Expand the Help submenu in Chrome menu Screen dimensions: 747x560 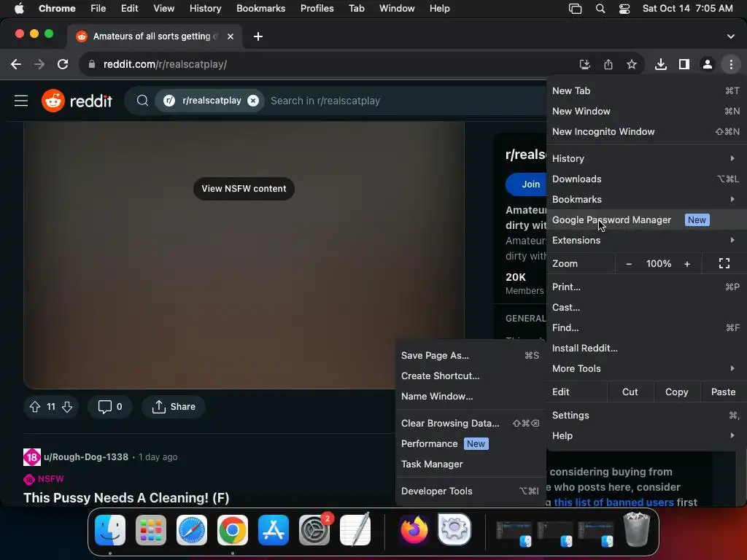coord(646,436)
